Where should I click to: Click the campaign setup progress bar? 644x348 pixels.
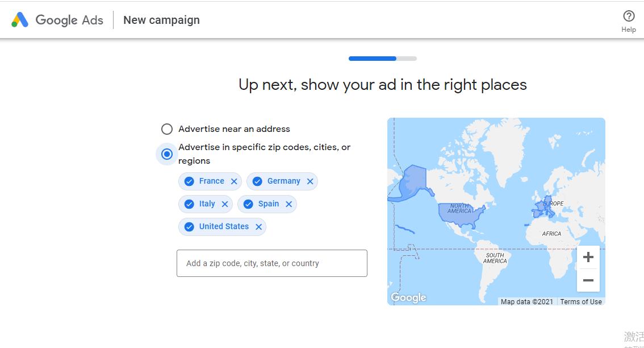[x=382, y=59]
